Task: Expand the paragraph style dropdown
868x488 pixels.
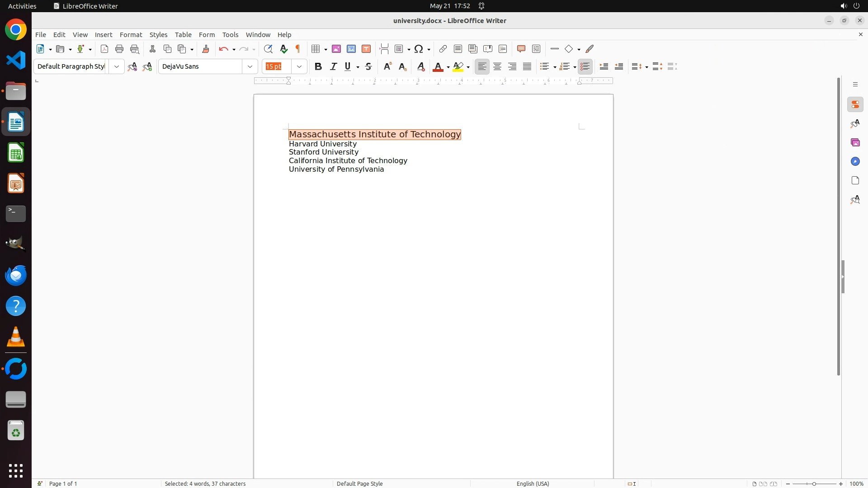Action: [117, 66]
